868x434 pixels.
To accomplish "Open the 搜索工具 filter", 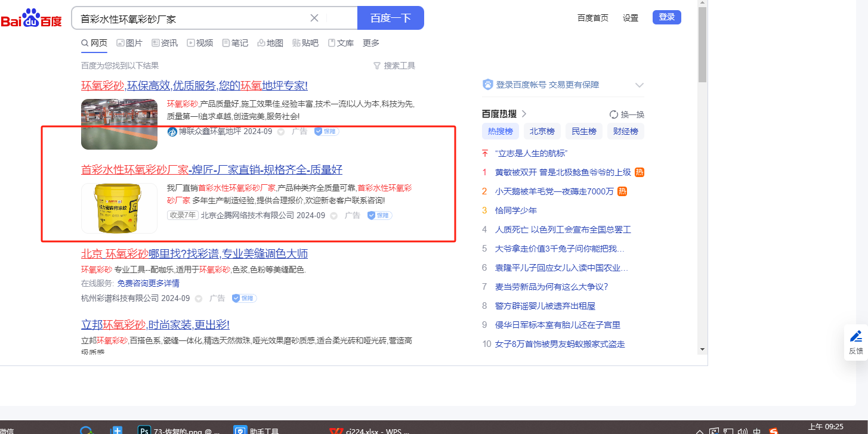I will (394, 66).
